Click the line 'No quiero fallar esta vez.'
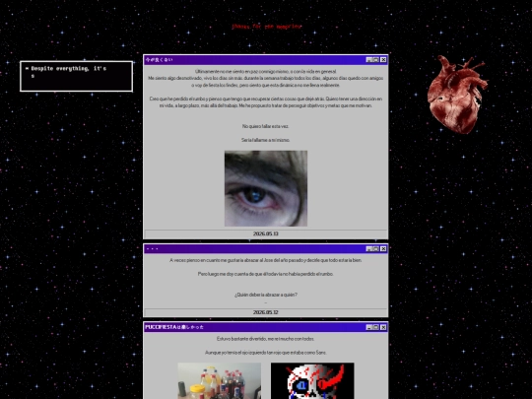532x399 pixels. [266, 126]
